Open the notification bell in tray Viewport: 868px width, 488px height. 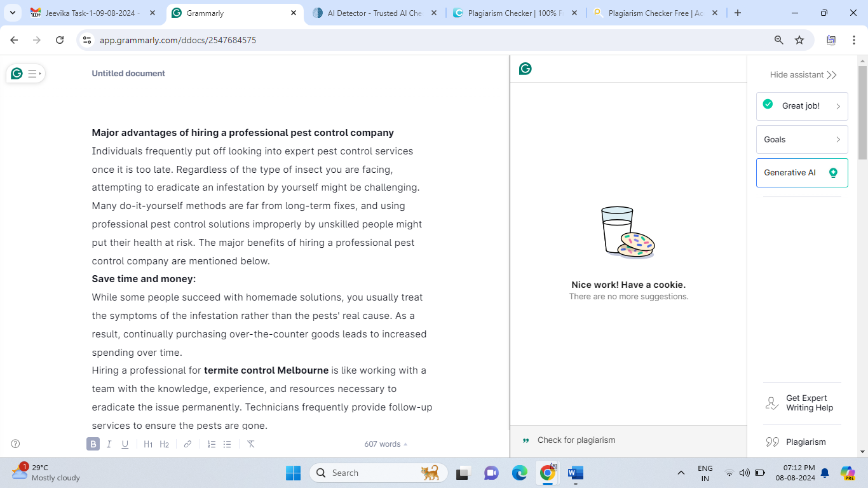825,473
